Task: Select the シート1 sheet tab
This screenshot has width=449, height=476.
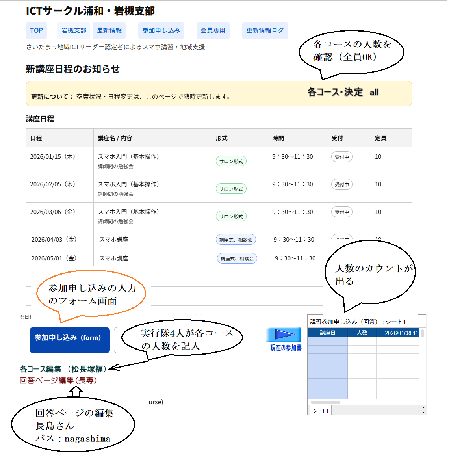Action: click(x=321, y=411)
